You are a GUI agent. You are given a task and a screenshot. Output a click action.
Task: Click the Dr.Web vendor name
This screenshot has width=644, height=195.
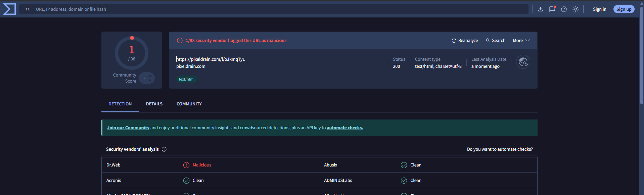(113, 165)
